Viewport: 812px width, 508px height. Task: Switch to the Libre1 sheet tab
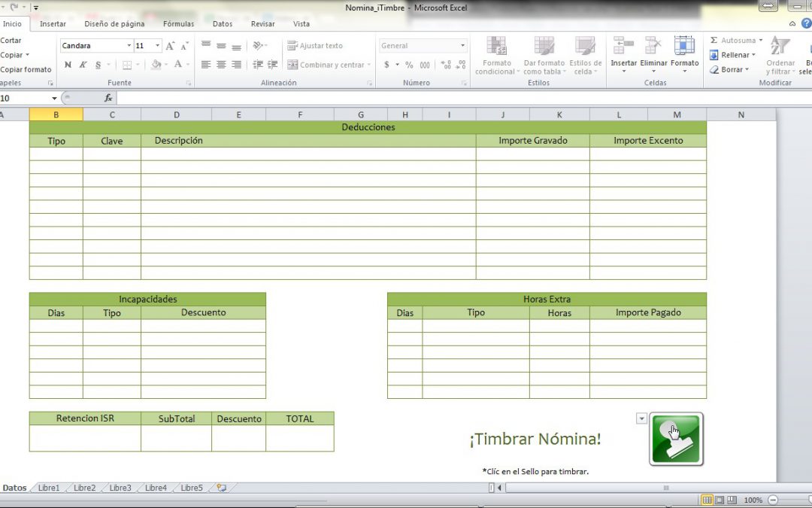coord(49,488)
